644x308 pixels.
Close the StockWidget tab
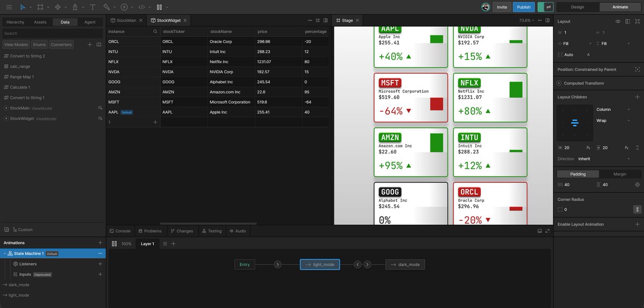(x=184, y=20)
